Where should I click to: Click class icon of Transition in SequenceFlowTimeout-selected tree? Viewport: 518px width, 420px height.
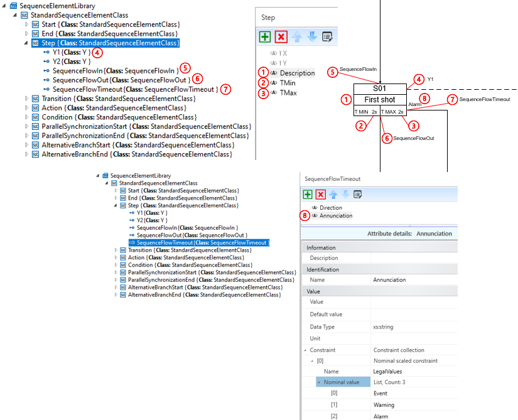pos(123,250)
